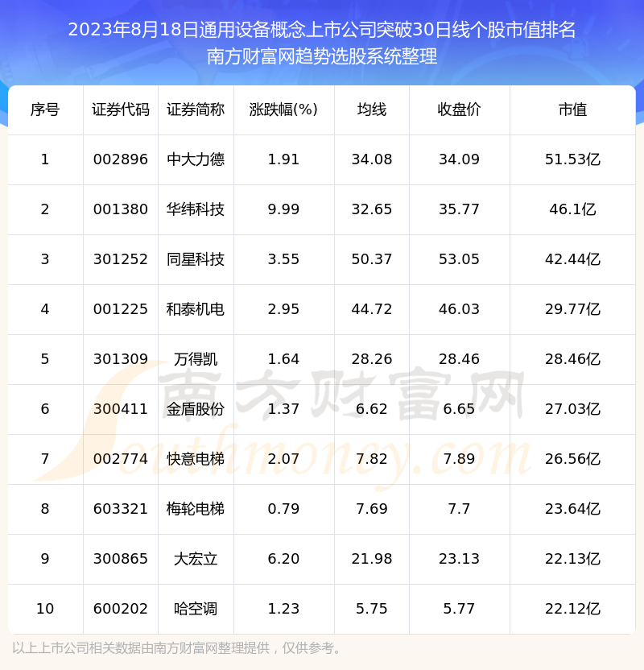644x670 pixels.
Task: Click market value 51.53亿
Action: [572, 159]
